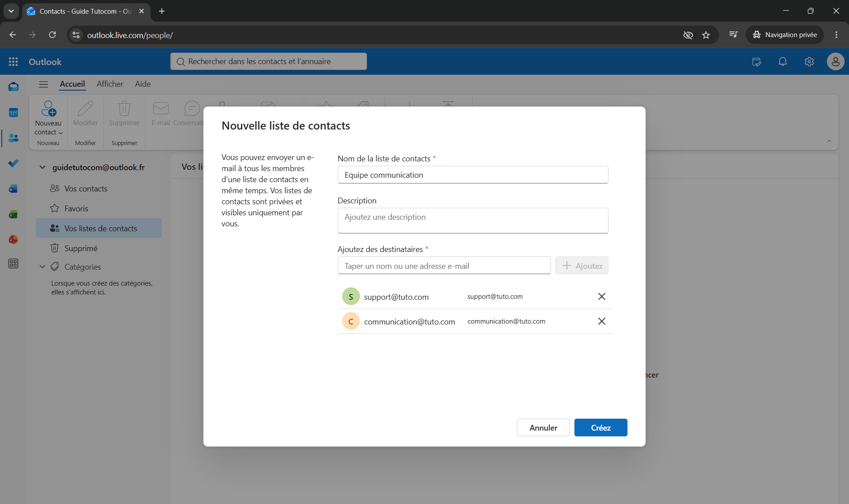Open the tab search dropdown arrow
Screen dimensions: 849x504
11,11
